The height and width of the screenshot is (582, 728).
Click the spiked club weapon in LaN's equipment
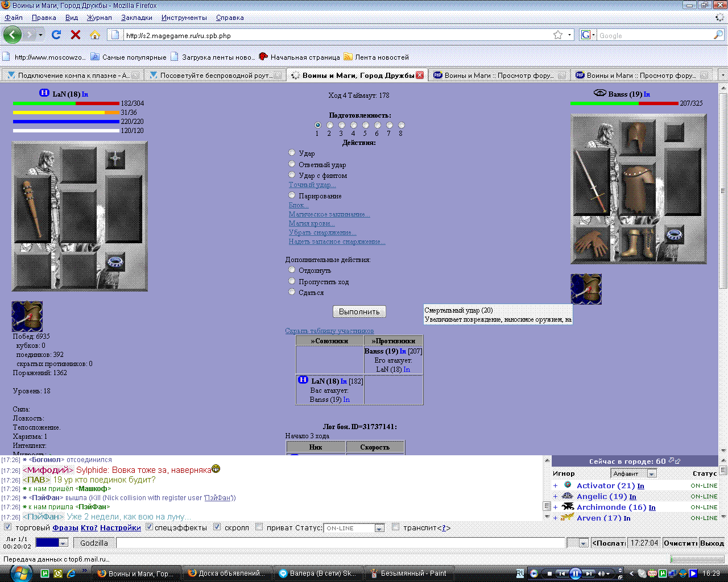click(34, 209)
